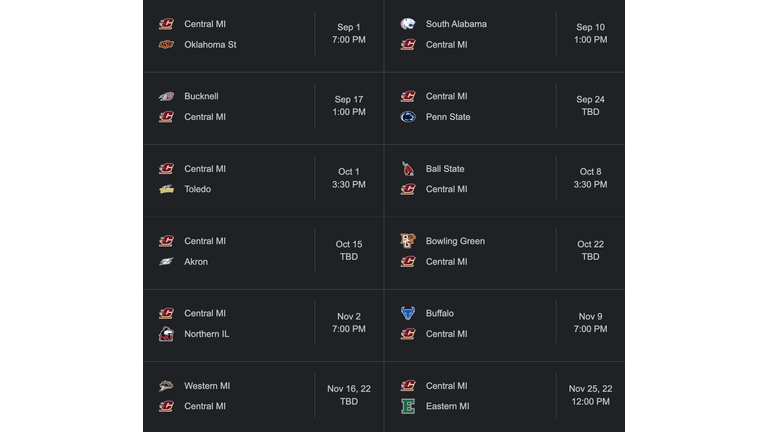Image resolution: width=768 pixels, height=432 pixels.
Task: Click the Toledo rocket logo
Action: 167,189
